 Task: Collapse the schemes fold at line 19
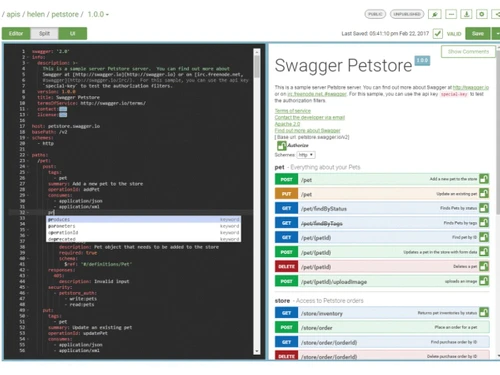tap(28, 138)
